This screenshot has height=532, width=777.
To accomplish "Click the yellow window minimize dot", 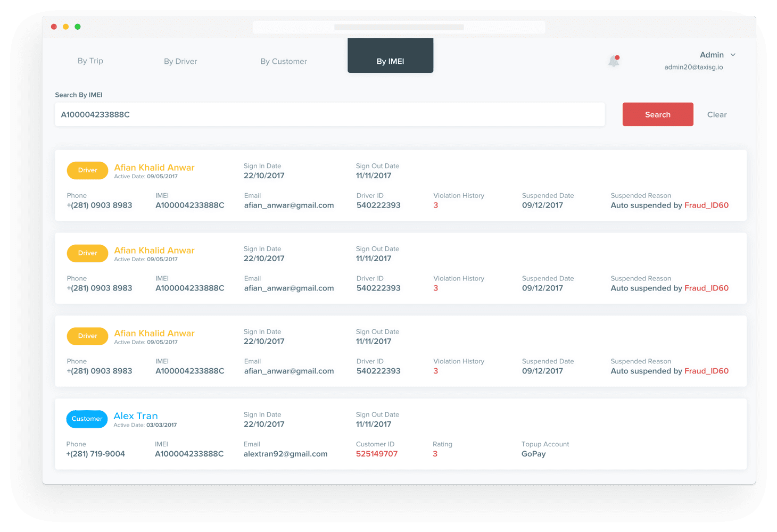I will click(65, 27).
